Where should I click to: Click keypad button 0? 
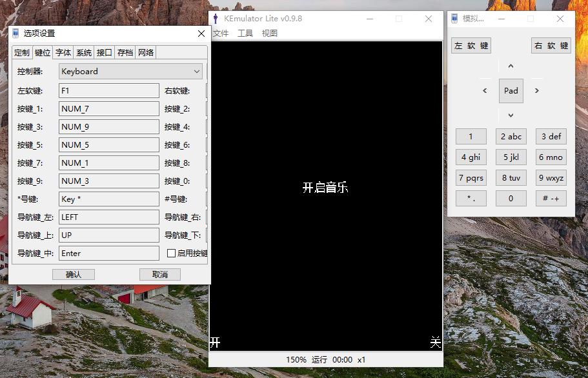[511, 198]
